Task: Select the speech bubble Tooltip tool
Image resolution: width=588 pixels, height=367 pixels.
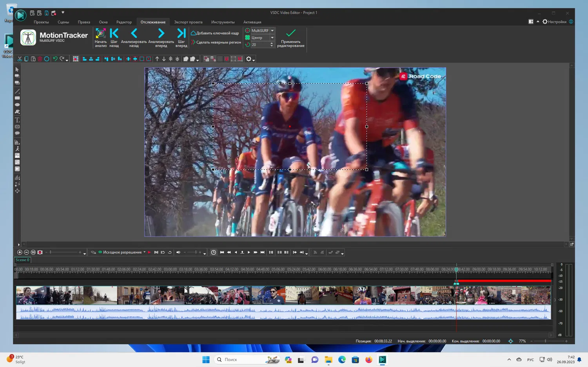Action: [x=17, y=134]
